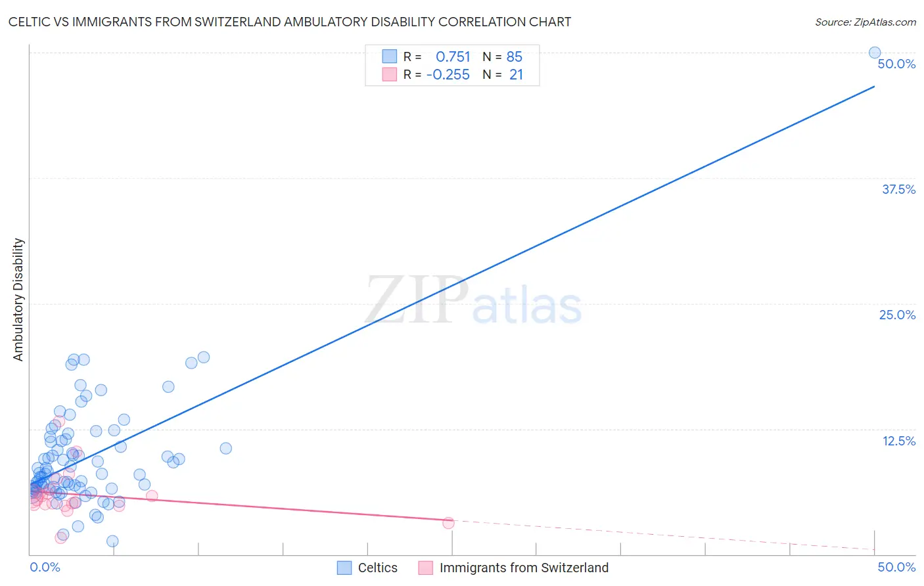Select the Immigrants from Switzerland legend label
This screenshot has height=586, width=924.
(524, 568)
